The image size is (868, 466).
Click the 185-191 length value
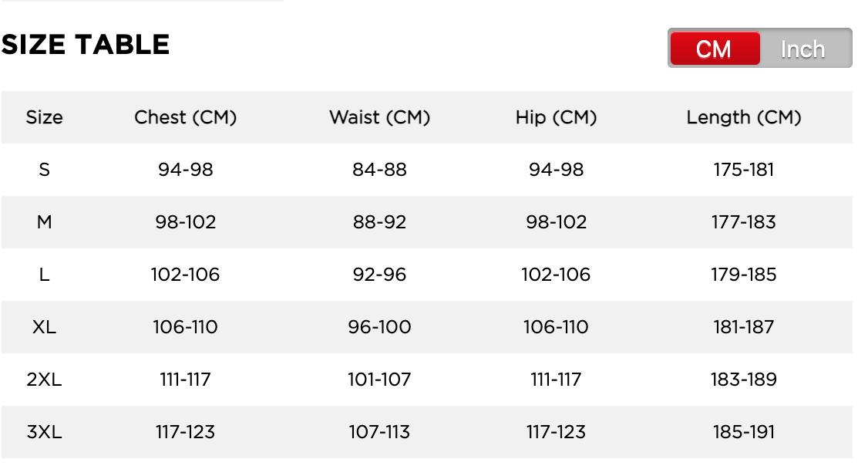[x=744, y=432]
